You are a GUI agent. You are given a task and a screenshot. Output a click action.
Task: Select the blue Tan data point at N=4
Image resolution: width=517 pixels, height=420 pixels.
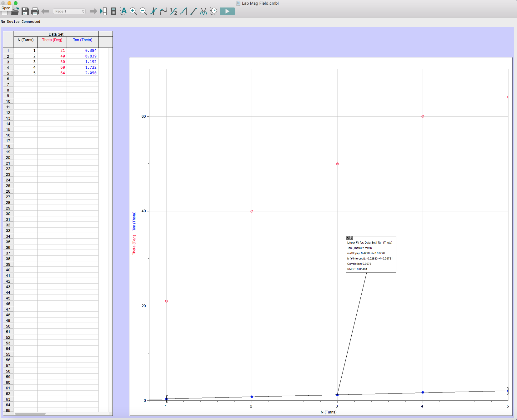(x=423, y=393)
